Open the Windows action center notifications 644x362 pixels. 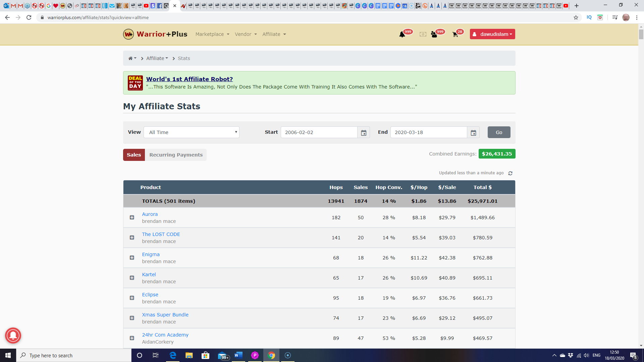coord(633,356)
